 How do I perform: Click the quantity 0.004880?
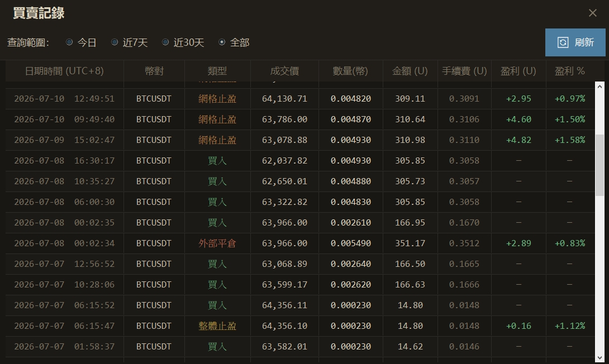click(x=351, y=181)
